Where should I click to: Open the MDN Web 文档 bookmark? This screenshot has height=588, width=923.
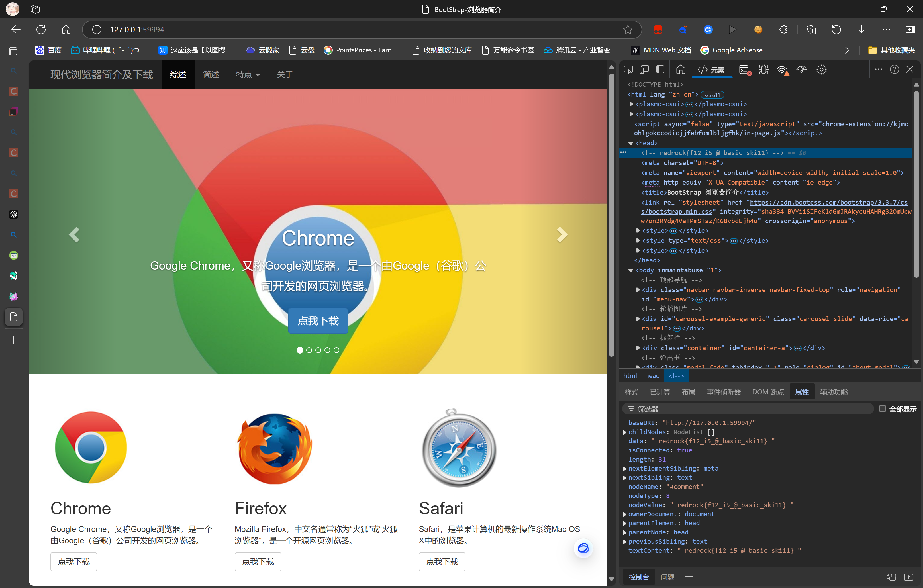pos(661,50)
